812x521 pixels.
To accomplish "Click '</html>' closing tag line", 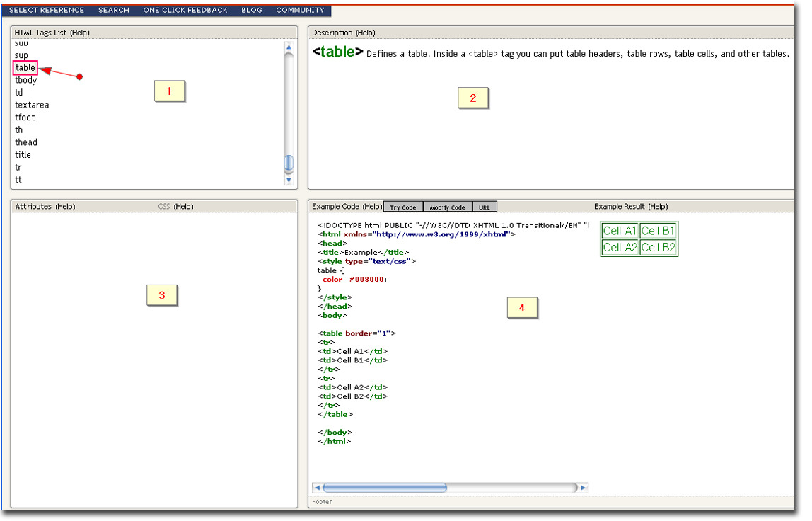I will pos(334,442).
